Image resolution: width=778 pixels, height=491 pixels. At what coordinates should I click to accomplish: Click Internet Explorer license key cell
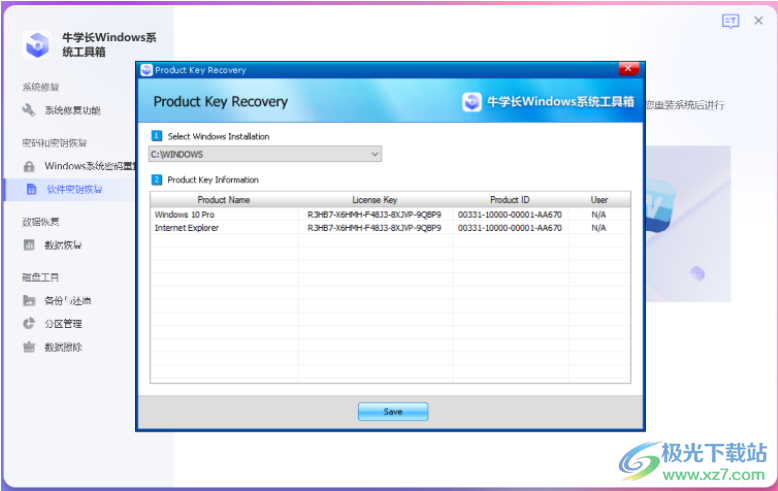pos(375,228)
